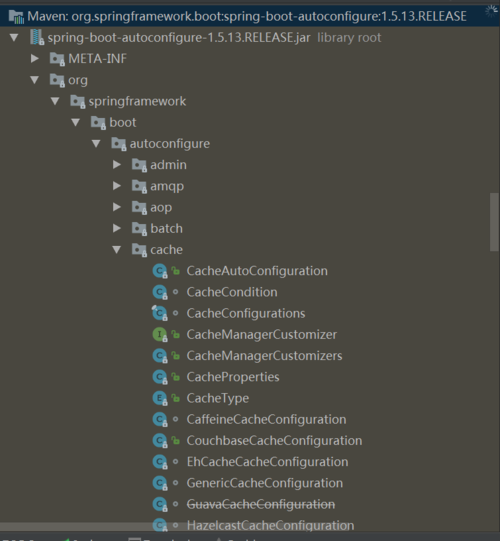Collapse the springframework package

point(55,101)
